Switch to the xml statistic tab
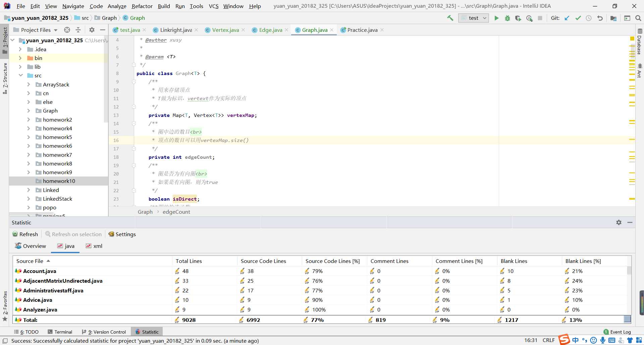 click(94, 246)
